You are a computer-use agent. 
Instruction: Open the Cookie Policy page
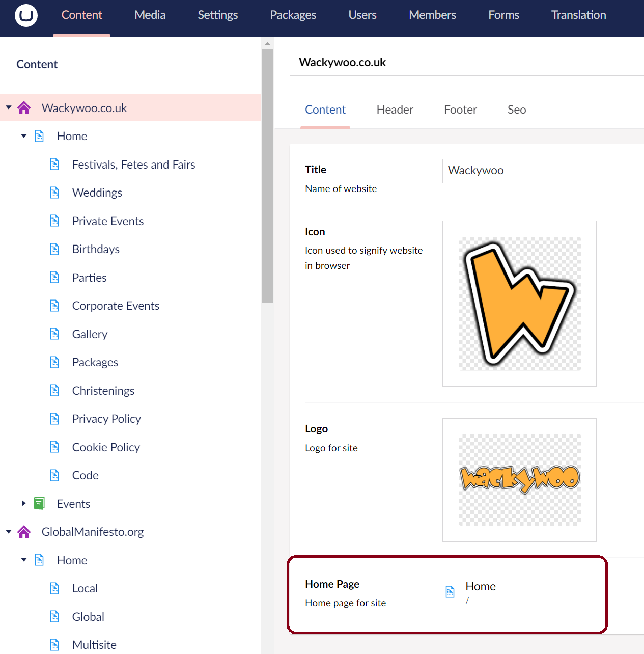(106, 447)
